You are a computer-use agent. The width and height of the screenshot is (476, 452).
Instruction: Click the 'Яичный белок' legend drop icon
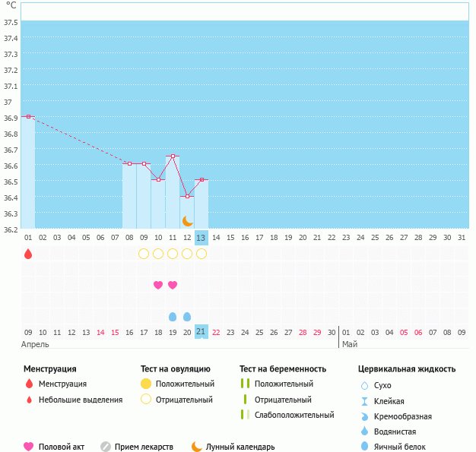(x=365, y=447)
